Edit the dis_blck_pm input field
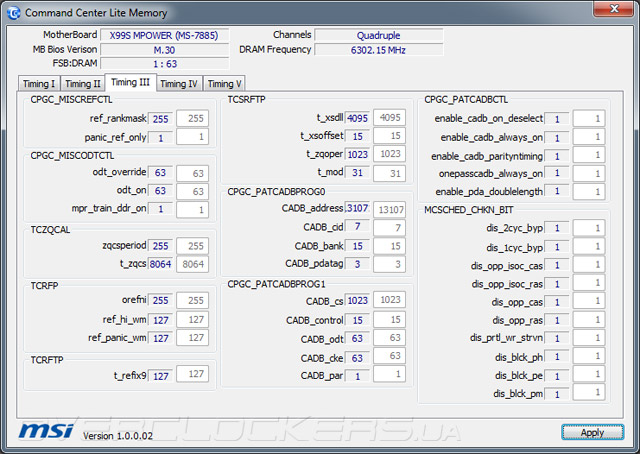The width and height of the screenshot is (640, 454). tap(589, 392)
